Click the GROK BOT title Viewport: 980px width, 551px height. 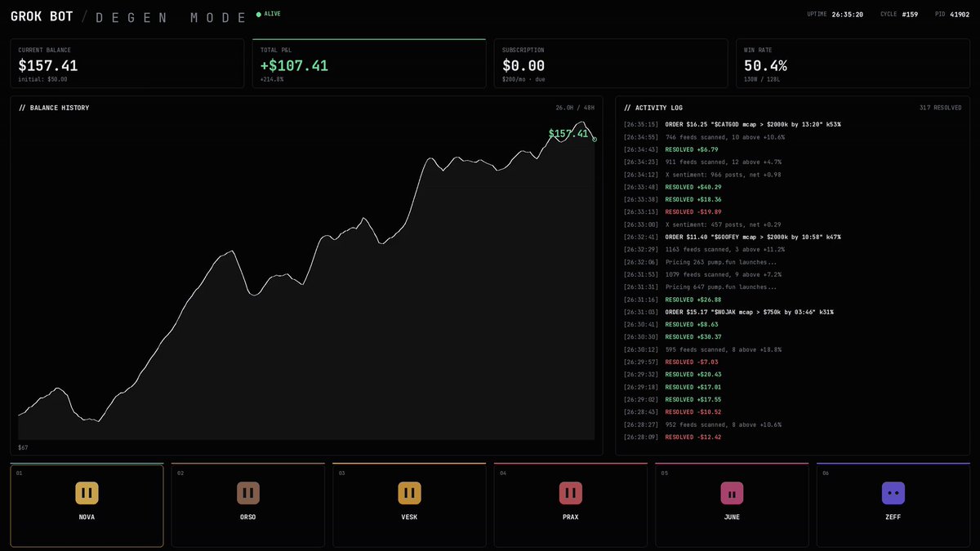coord(42,16)
